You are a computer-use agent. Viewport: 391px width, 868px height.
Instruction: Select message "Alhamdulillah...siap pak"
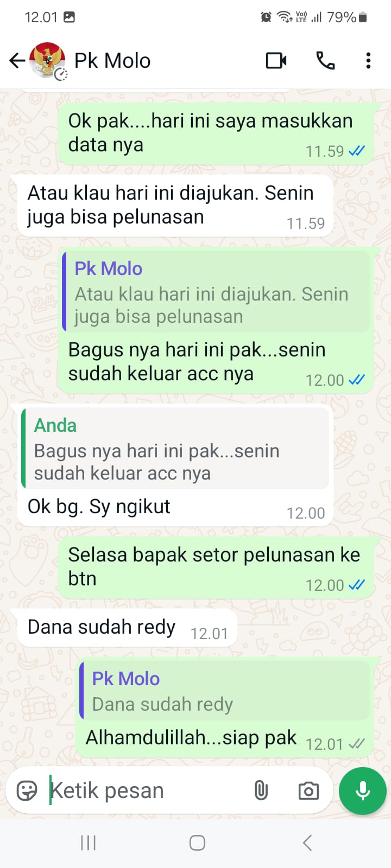click(x=191, y=737)
